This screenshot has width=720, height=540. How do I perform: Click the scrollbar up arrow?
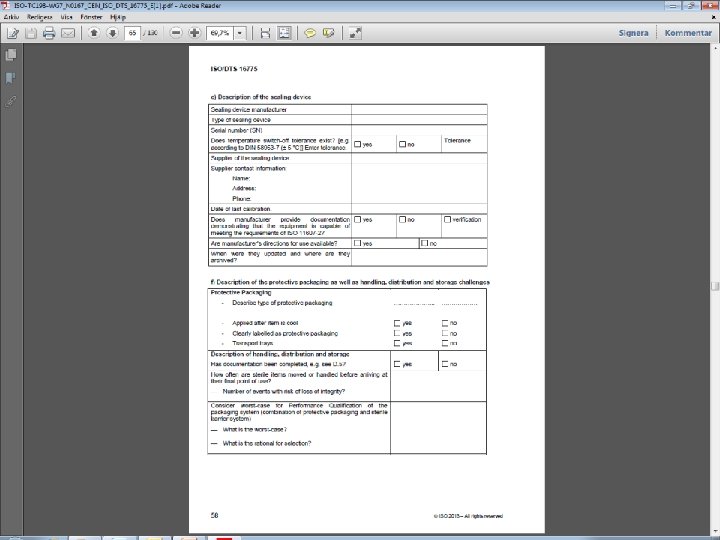point(715,47)
